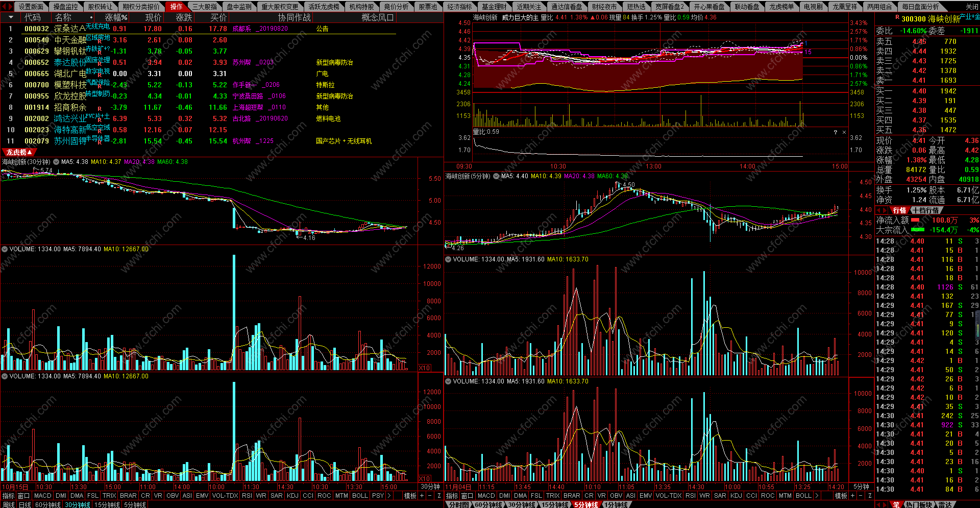The height and width of the screenshot is (508, 980).
Task: Zoom out the 30-minute chart with minus
Action: (430, 496)
